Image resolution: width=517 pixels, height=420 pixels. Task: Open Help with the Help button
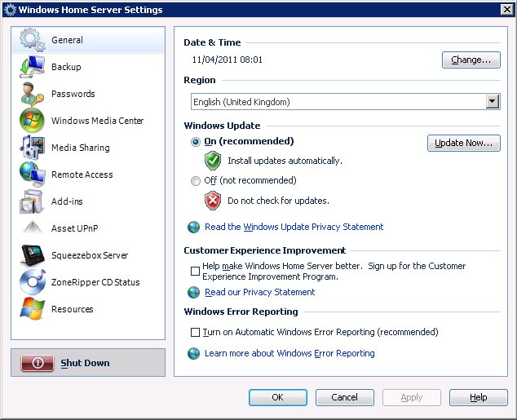[478, 397]
